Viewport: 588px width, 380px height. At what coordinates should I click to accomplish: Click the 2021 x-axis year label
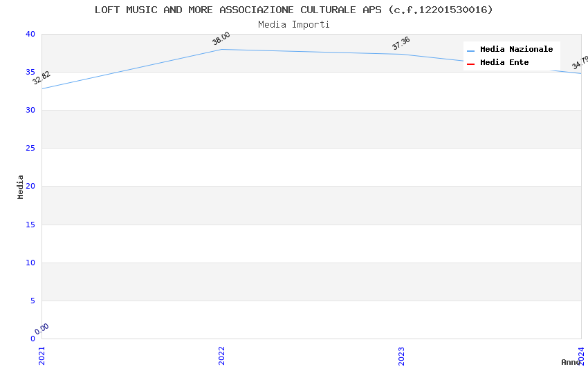click(42, 355)
